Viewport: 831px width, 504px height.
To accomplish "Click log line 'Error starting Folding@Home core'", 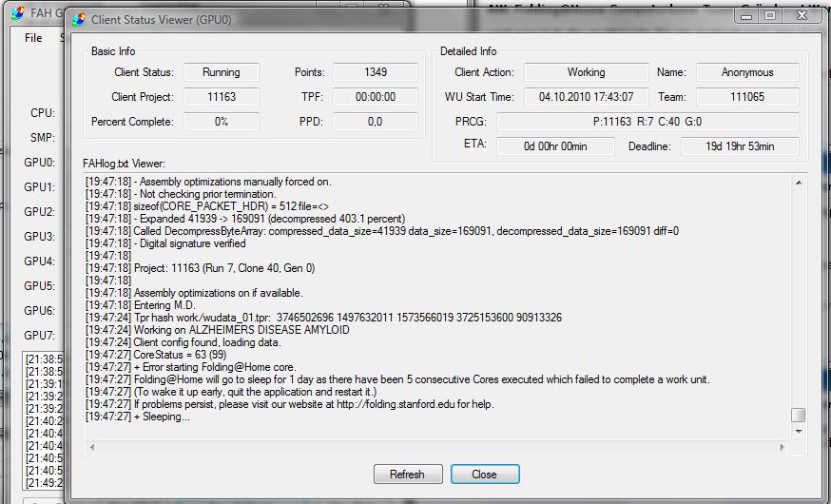I will [191, 367].
